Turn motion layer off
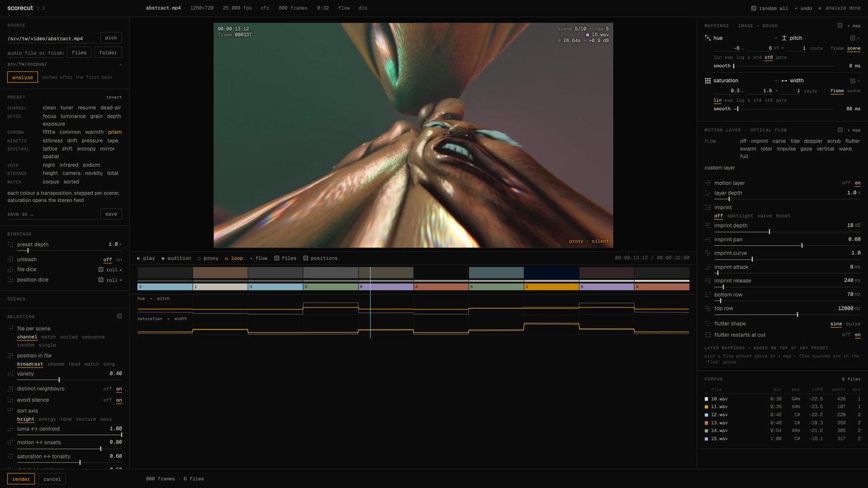The width and height of the screenshot is (868, 488). [846, 183]
